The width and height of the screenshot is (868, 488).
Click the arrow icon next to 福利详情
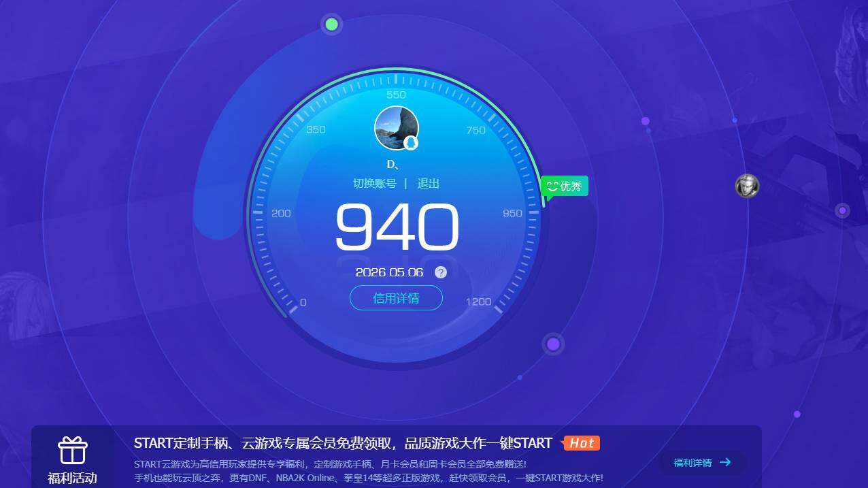(x=725, y=462)
